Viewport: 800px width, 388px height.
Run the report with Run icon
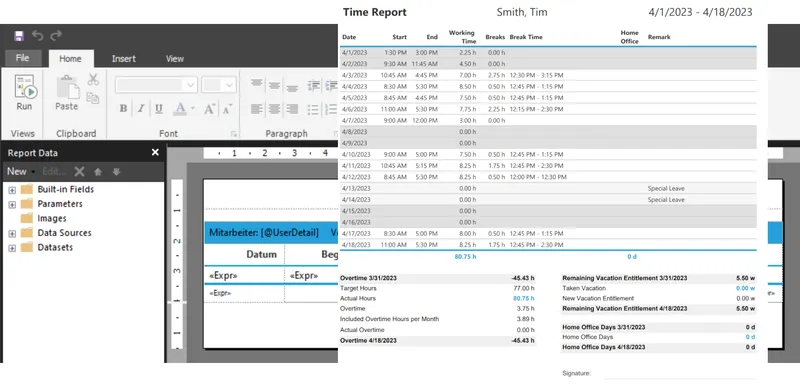coord(24,92)
